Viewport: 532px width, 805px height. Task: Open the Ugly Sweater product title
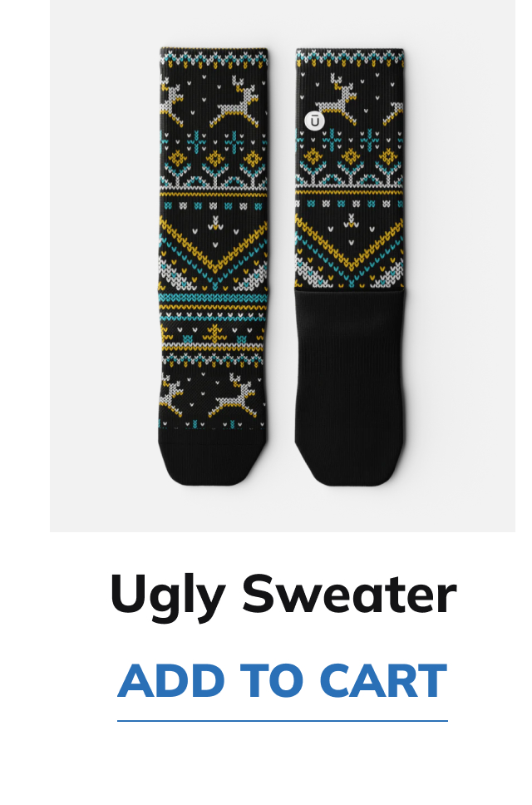click(283, 595)
